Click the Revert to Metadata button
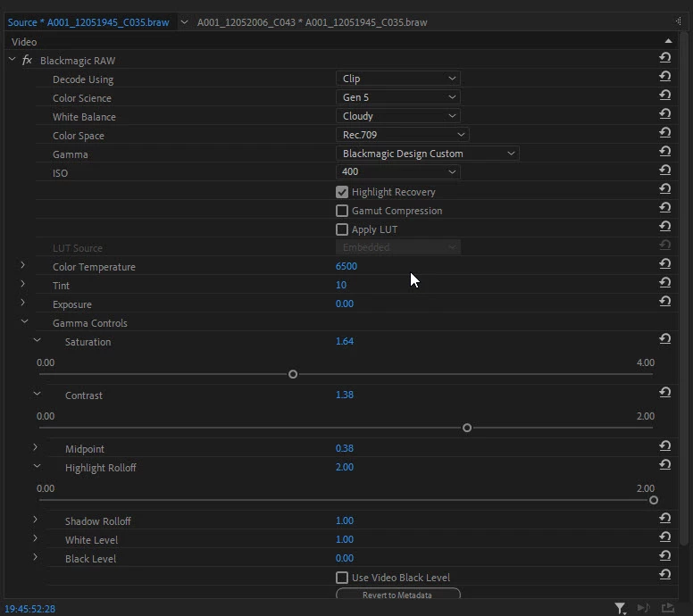Screen dimensions: 693x616 [x=398, y=594]
